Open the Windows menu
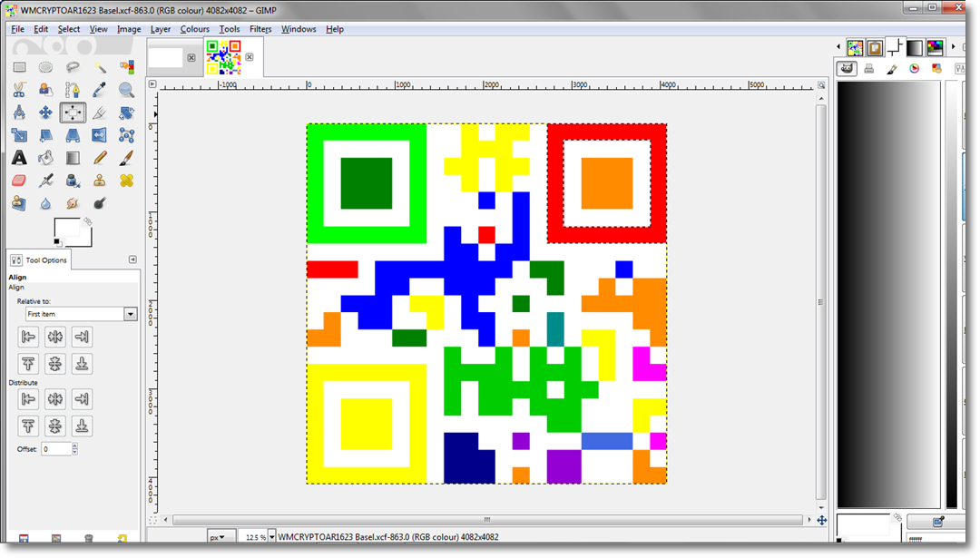Image resolution: width=980 pixels, height=558 pixels. (299, 29)
